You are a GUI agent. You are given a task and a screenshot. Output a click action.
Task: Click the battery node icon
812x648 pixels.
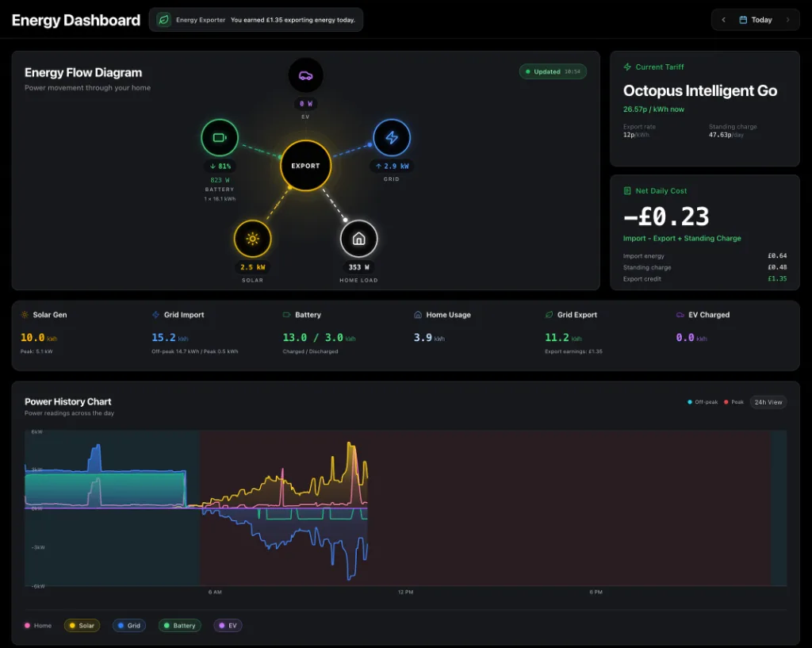(220, 137)
